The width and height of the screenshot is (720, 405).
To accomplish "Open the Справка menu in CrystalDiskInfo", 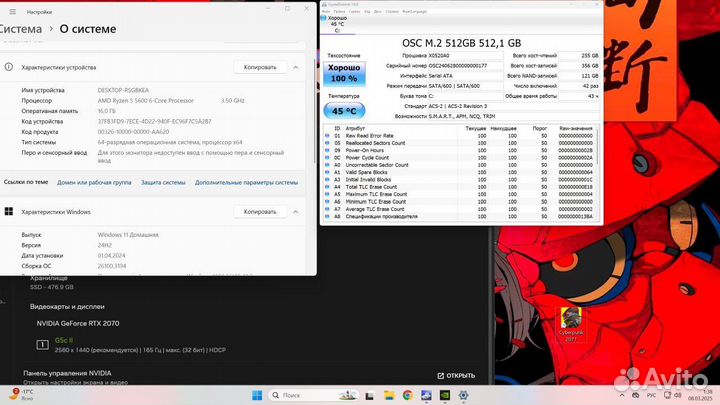I will pyautogui.click(x=392, y=11).
